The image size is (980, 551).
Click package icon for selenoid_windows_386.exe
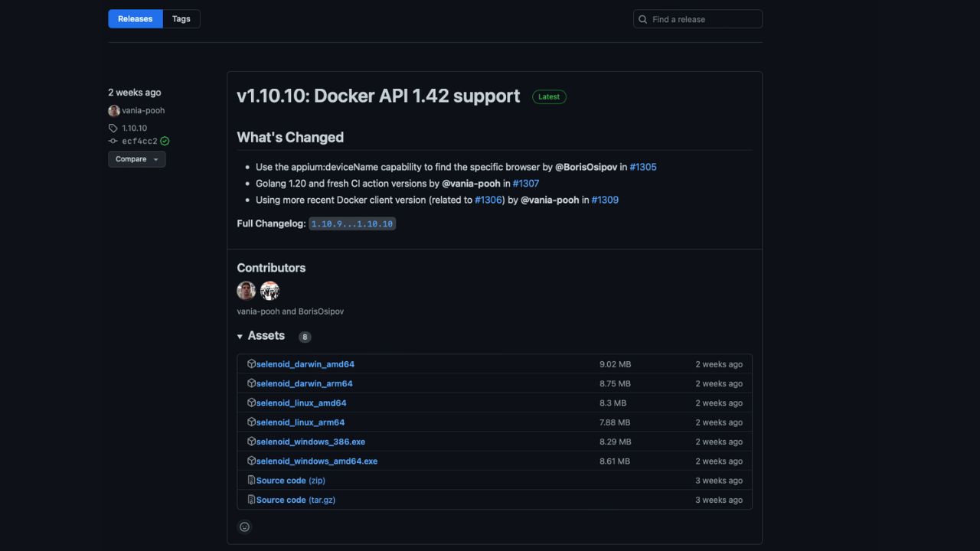click(251, 441)
